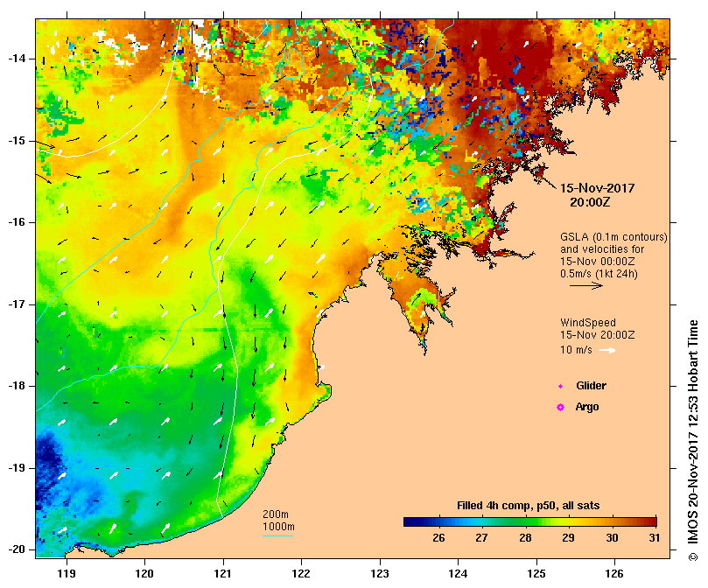Click the latitude label -16
Viewport: 708px width, 588px height.
click(18, 222)
